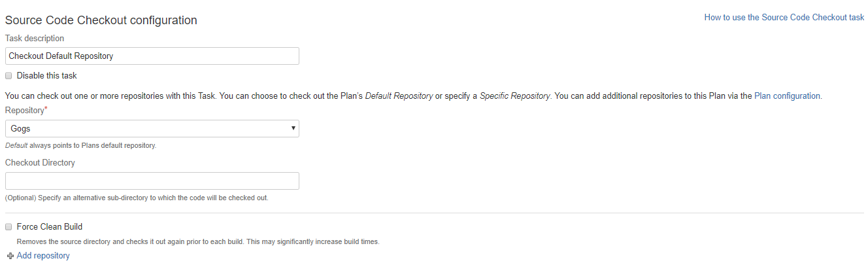Open the Plan configuration link
Viewport: 868px width, 265px height.
coord(788,96)
